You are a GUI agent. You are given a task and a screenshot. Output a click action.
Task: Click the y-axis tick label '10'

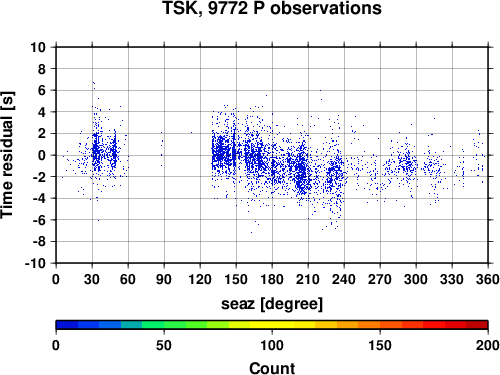[x=38, y=47]
